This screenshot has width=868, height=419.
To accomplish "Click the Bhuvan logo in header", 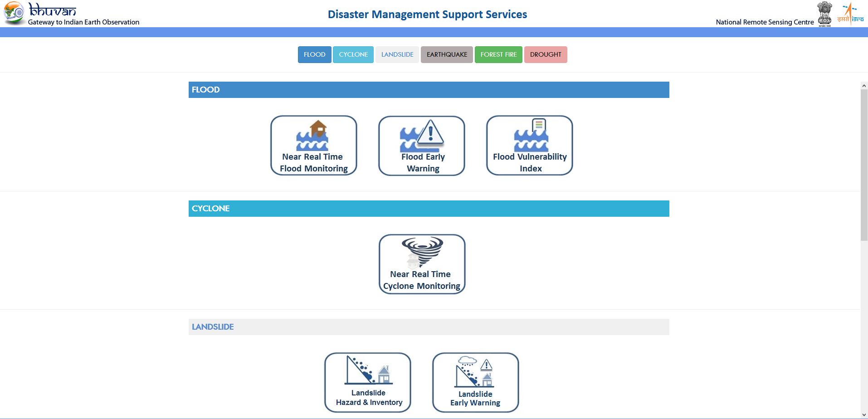I will [41, 13].
